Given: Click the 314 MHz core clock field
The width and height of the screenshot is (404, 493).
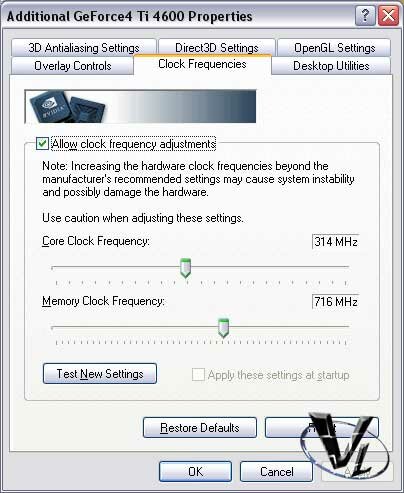Looking at the screenshot, I should (335, 241).
